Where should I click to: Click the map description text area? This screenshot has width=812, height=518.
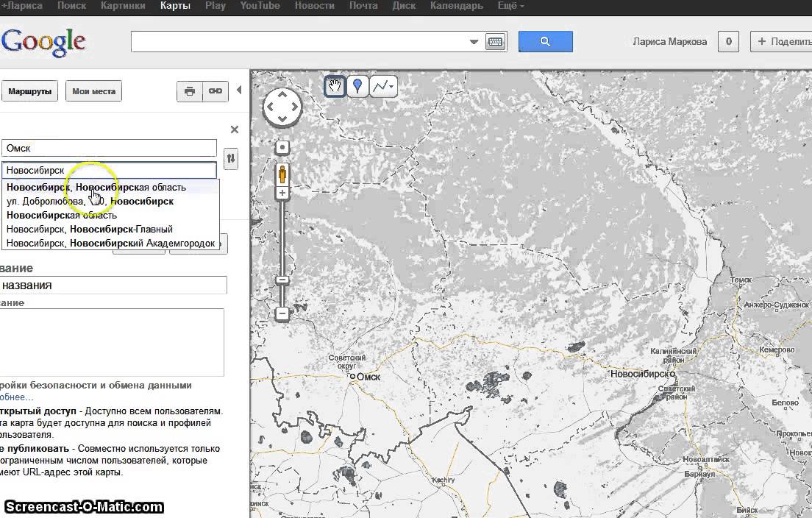[x=111, y=342]
